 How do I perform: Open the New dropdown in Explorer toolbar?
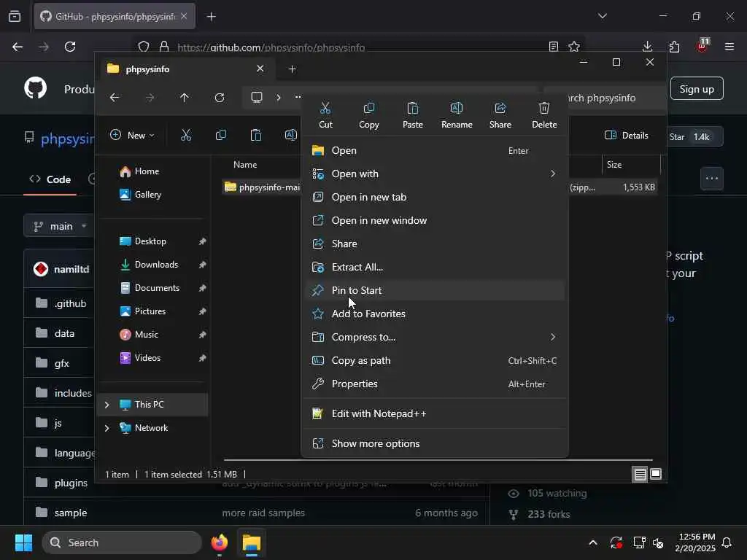click(x=132, y=136)
